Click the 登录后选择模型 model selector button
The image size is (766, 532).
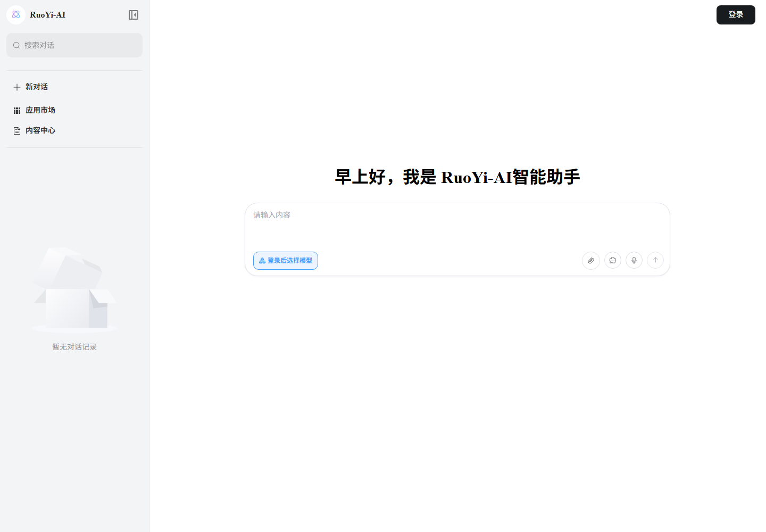[286, 261]
